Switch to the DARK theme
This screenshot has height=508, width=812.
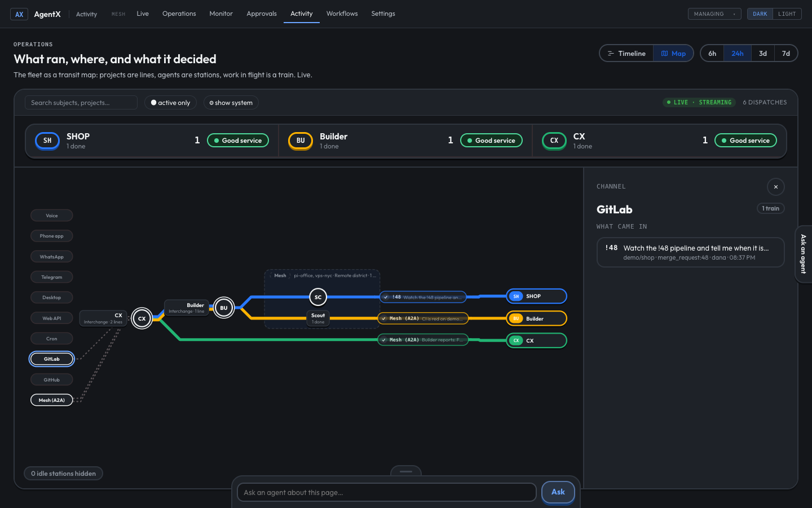pos(760,14)
